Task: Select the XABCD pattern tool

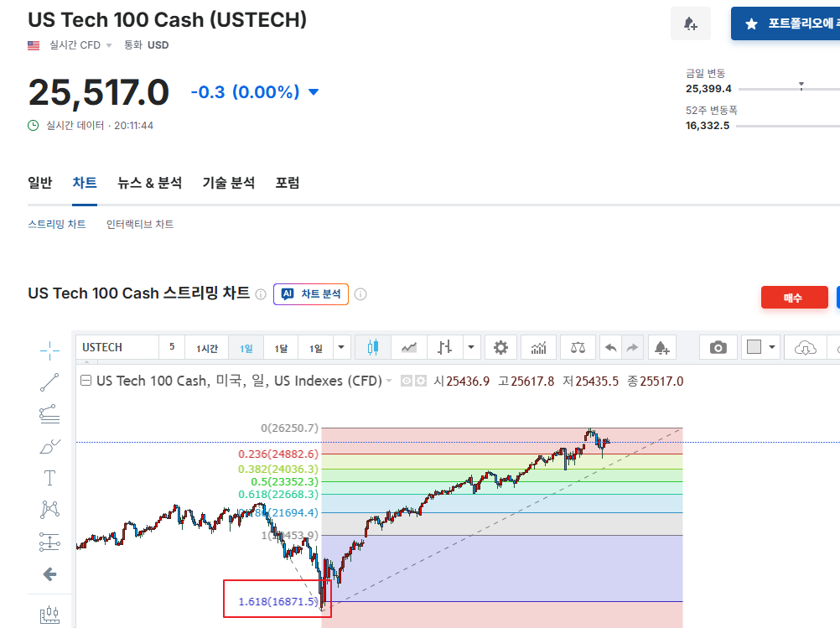Action: pos(49,509)
